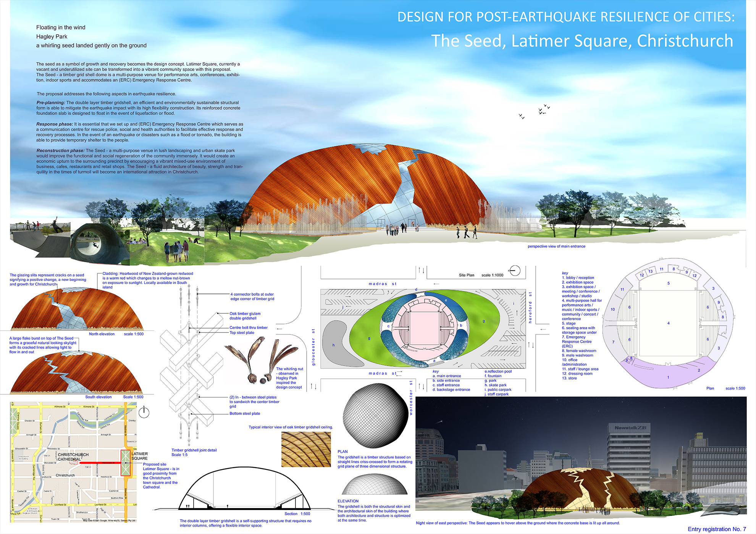Click the 'Response phase:' heading
The width and height of the screenshot is (756, 534).
click(x=55, y=124)
